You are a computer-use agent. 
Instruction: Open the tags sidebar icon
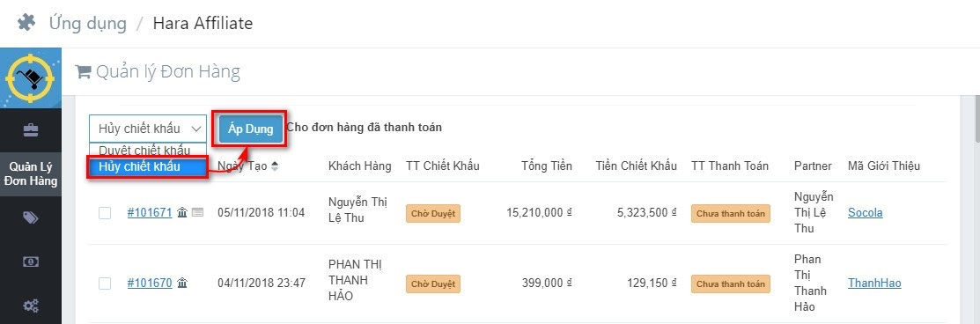click(31, 217)
